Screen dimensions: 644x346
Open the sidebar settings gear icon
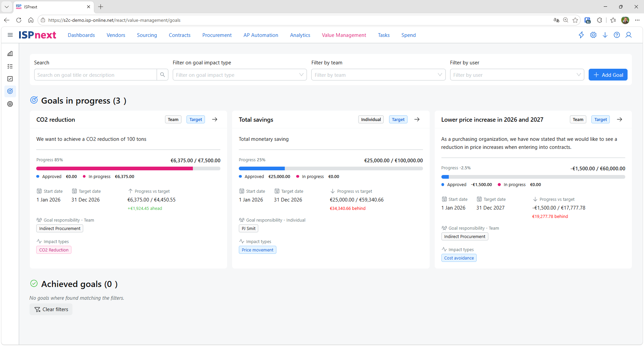10,104
